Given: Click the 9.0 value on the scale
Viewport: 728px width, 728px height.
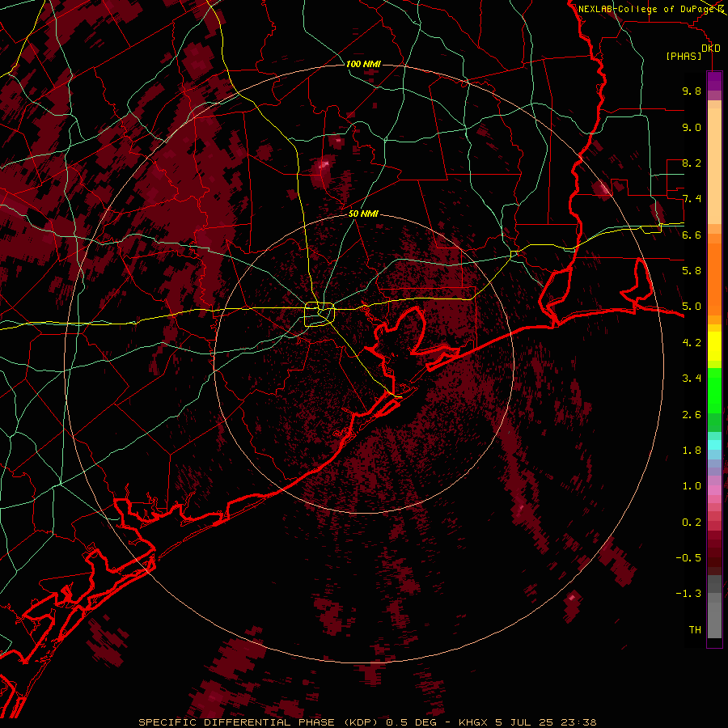Looking at the screenshot, I should click(x=692, y=127).
